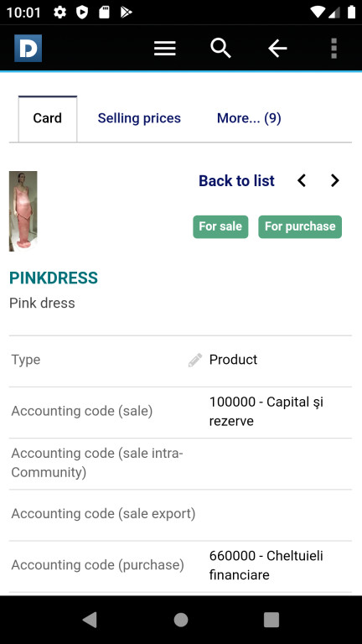The height and width of the screenshot is (644, 362).
Task: Go to the next product with the right chevron
Action: click(x=335, y=181)
